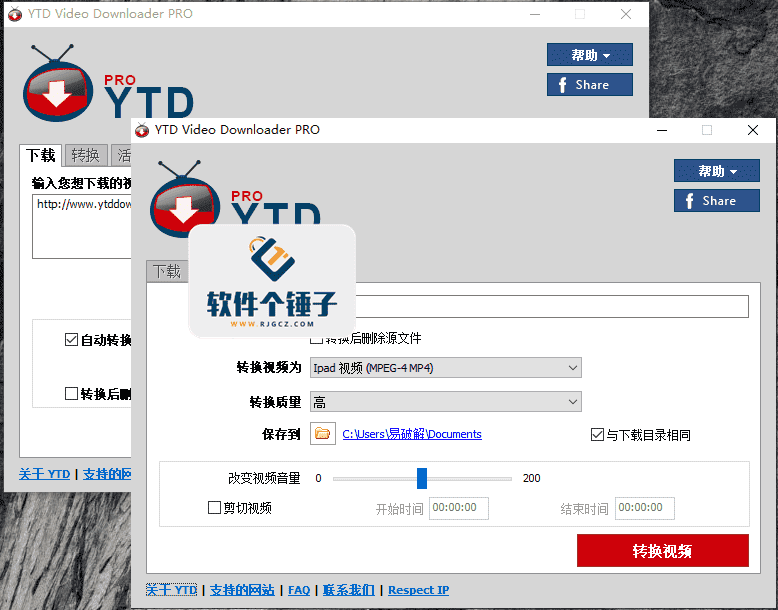Viewport: 778px width, 610px height.
Task: Open the FAQ link
Action: click(x=299, y=590)
